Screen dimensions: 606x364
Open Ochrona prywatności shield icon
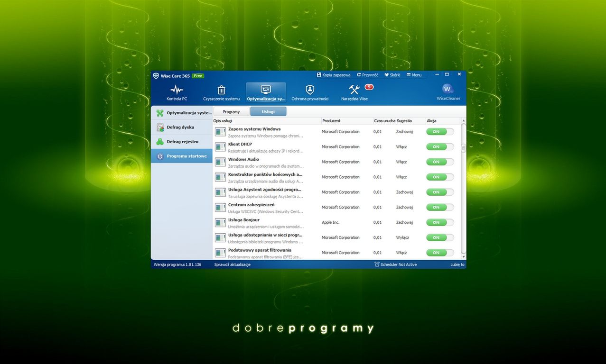click(310, 90)
